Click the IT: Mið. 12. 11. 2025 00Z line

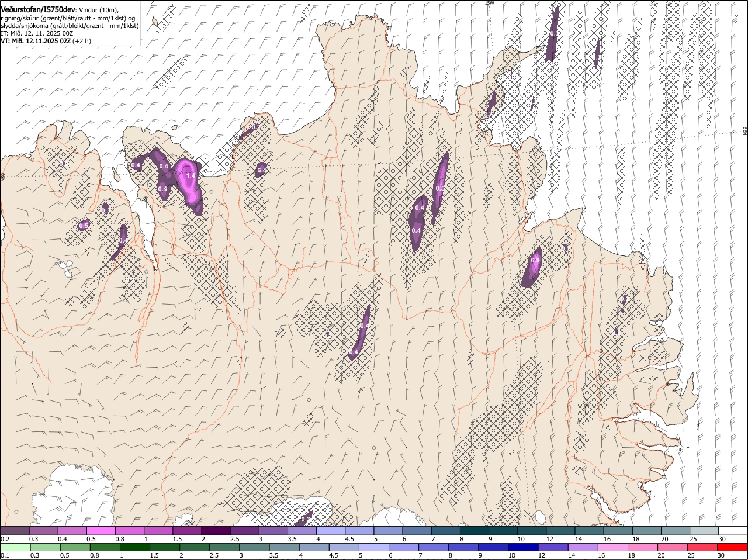click(37, 33)
